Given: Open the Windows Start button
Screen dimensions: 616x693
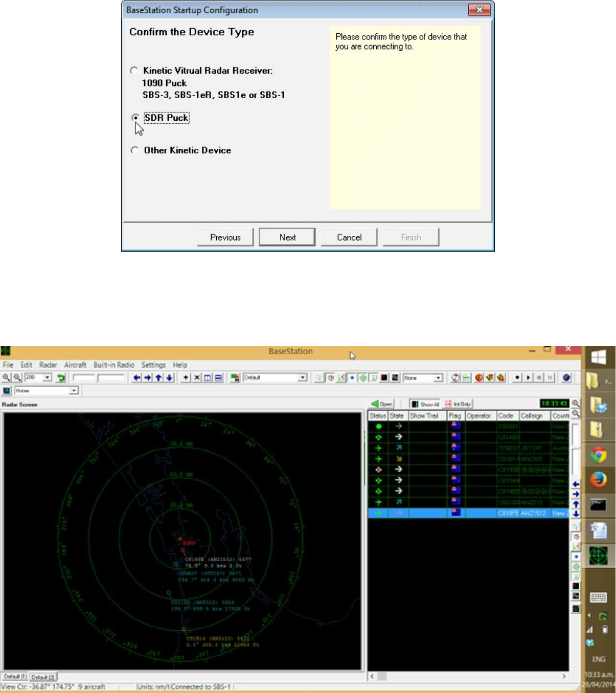Looking at the screenshot, I should 598,357.
